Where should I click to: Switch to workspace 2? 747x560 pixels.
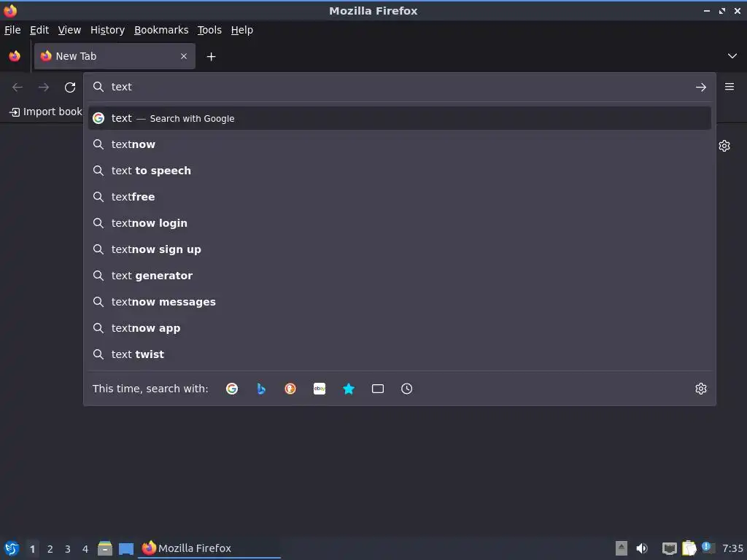point(50,549)
